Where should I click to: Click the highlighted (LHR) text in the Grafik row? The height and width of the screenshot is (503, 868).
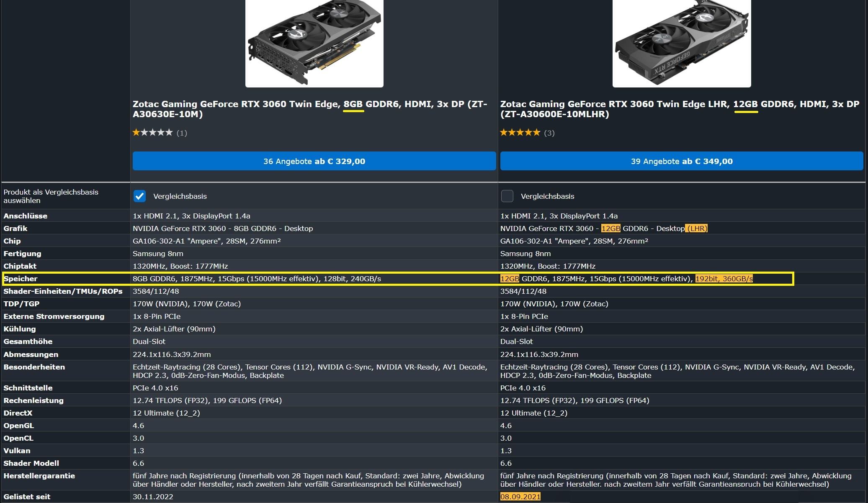[696, 228]
